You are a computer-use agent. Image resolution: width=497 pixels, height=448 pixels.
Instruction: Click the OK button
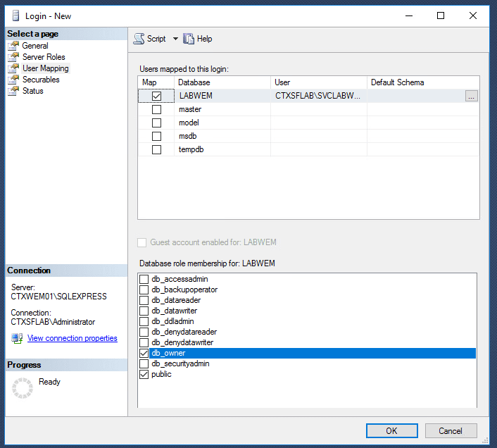(392, 430)
